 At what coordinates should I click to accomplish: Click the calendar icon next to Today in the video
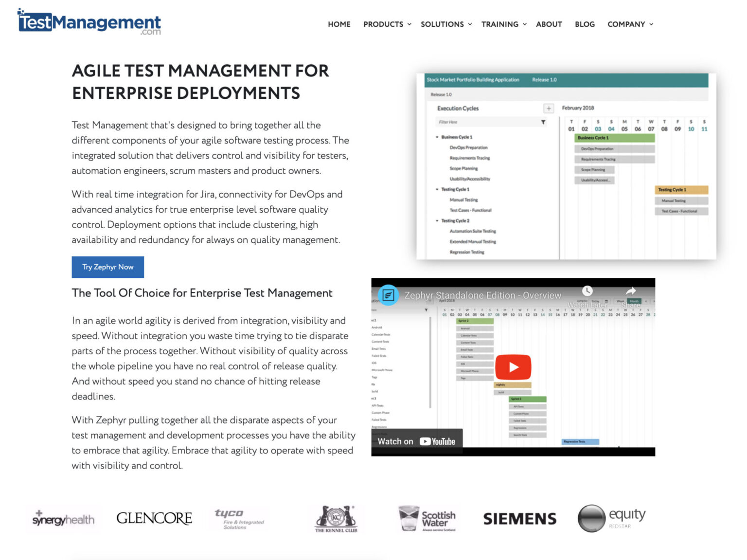(x=606, y=301)
